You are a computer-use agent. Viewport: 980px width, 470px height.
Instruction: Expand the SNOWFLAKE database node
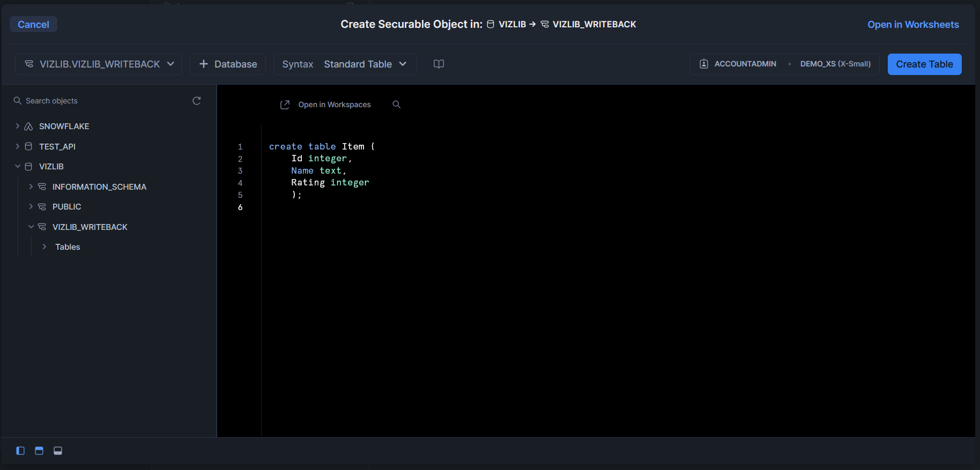pos(17,126)
